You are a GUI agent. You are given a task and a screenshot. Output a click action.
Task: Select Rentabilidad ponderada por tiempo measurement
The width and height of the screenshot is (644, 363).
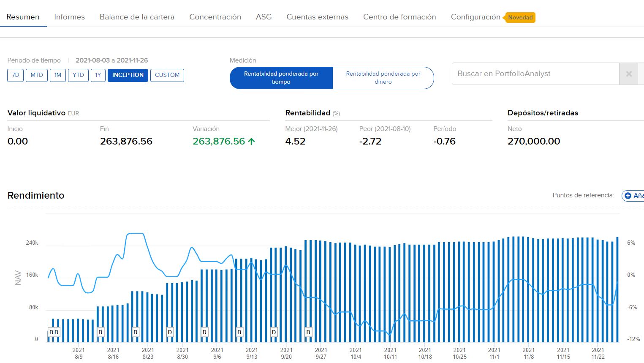tap(281, 78)
